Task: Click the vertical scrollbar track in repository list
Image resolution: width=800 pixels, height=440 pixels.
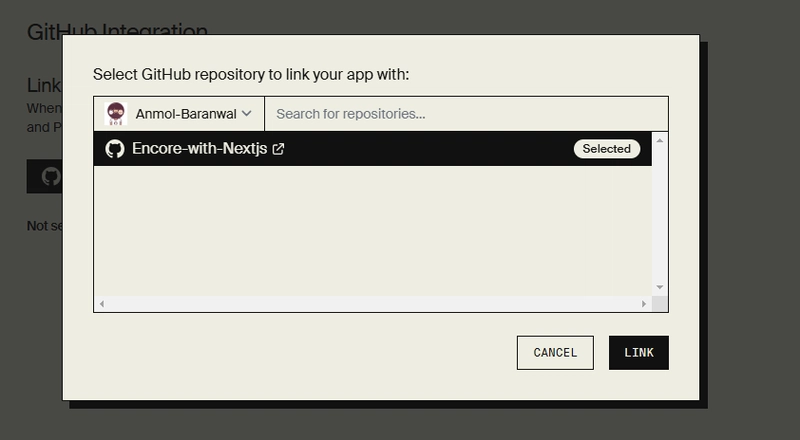Action: (660, 214)
